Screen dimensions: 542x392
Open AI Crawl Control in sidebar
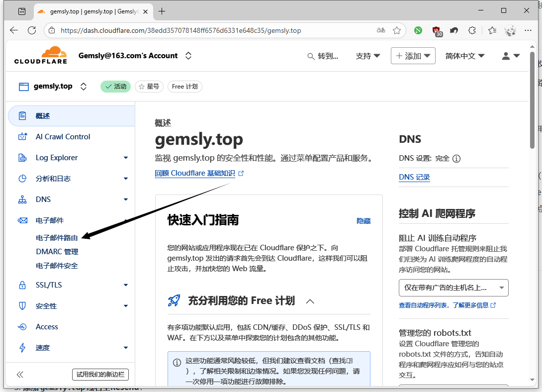pos(63,137)
